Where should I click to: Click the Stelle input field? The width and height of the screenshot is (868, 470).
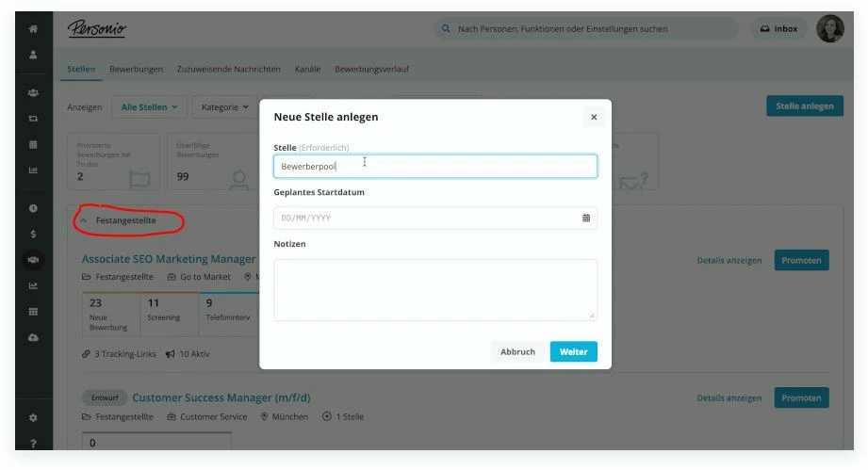tap(435, 167)
